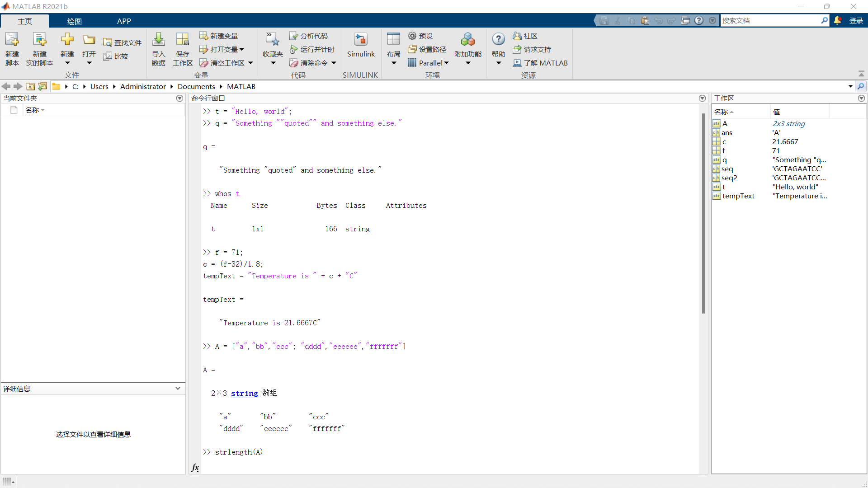Viewport: 868px width, 488px height.
Task: Click the blue string hyperlink
Action: [245, 393]
